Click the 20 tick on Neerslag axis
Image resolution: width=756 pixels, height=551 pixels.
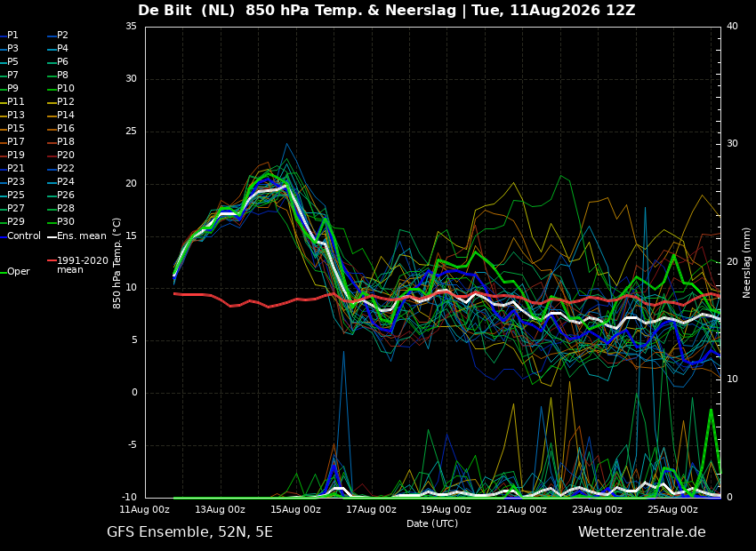click(x=732, y=261)
